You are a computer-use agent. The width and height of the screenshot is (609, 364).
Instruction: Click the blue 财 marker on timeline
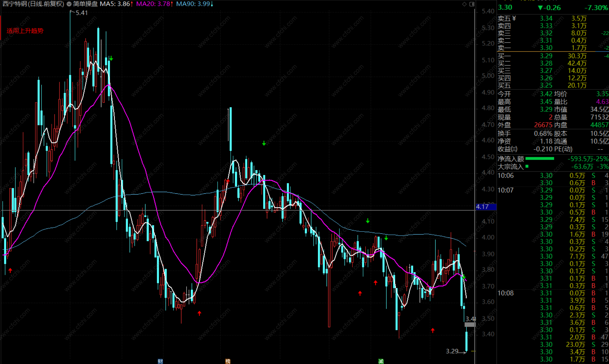(x=160, y=361)
